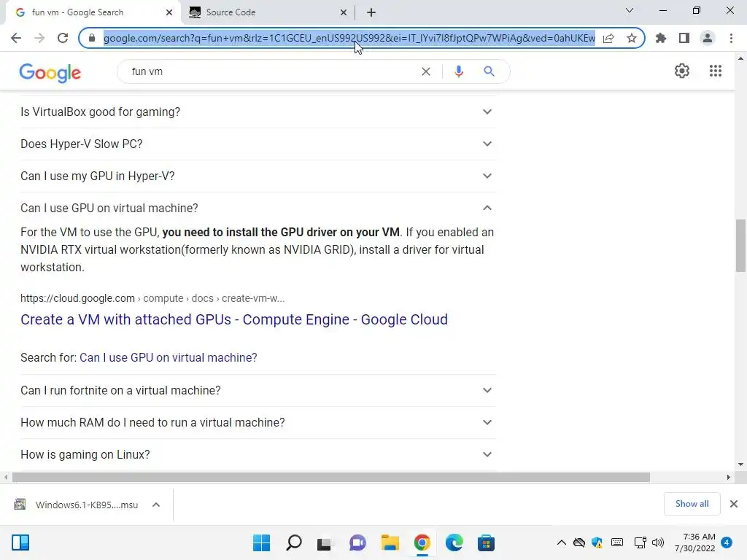Expand How is gaming on Linux question
This screenshot has width=747, height=560.
tap(258, 455)
